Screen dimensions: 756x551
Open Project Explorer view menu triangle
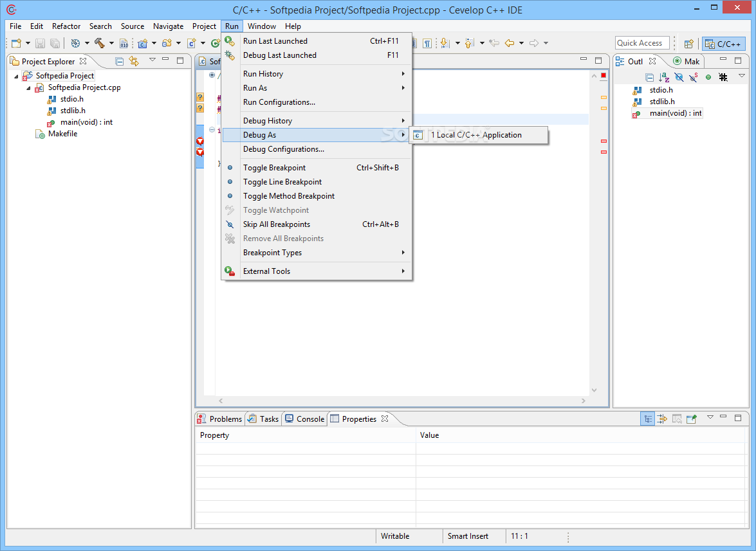tap(152, 60)
